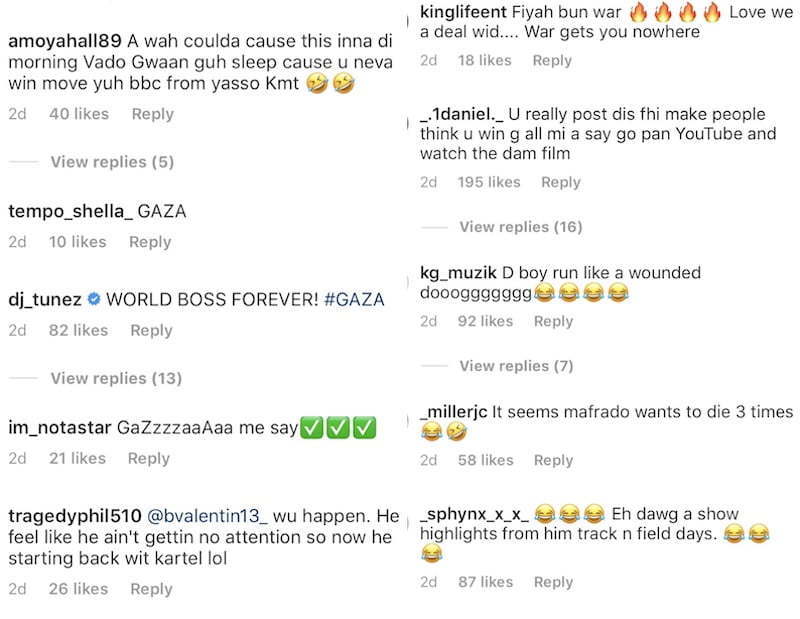The width and height of the screenshot is (800, 619).
Task: Open the im_notastar username profile
Action: tap(60, 428)
